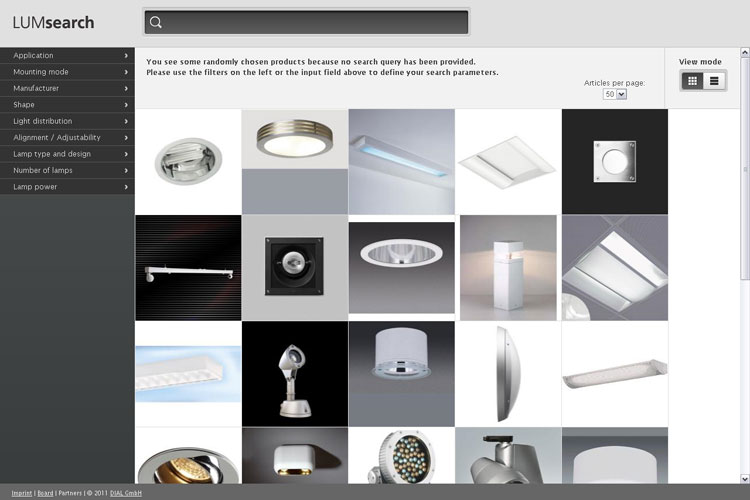The image size is (750, 500).
Task: Expand the Lamp type and design chevron
Action: pyautogui.click(x=126, y=154)
